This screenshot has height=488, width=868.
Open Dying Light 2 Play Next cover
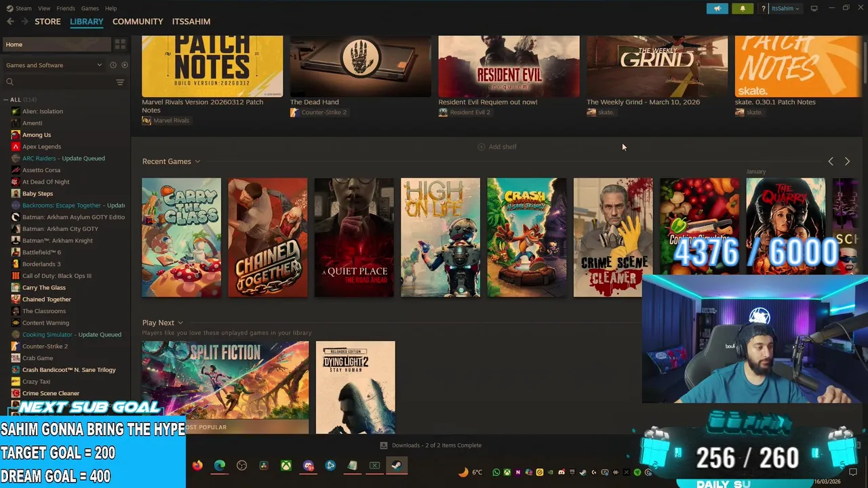point(355,387)
